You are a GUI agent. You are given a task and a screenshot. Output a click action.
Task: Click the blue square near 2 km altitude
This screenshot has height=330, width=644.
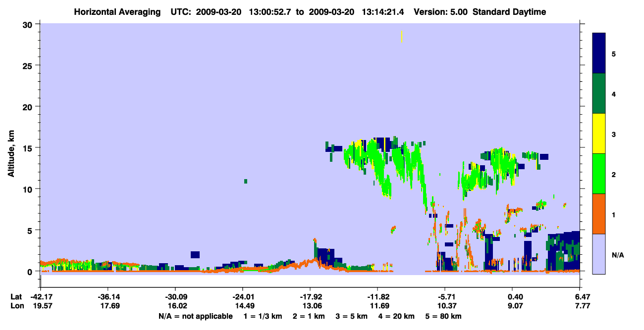click(x=195, y=255)
